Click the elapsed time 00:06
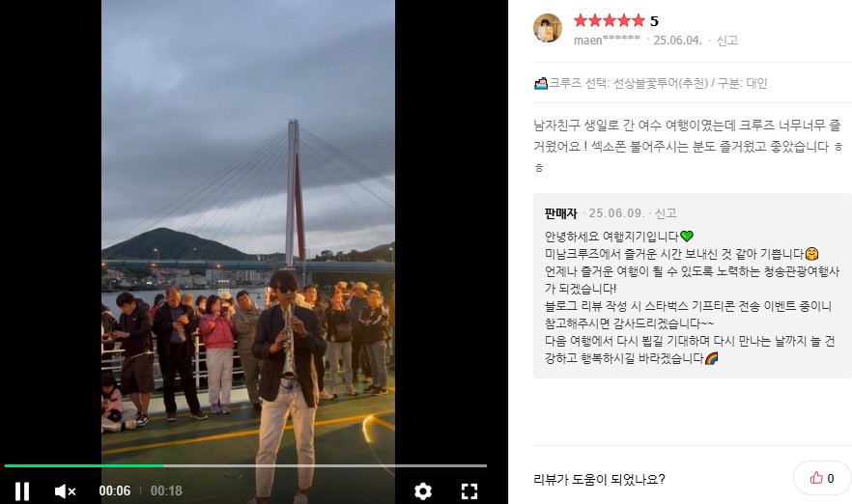 coord(115,490)
